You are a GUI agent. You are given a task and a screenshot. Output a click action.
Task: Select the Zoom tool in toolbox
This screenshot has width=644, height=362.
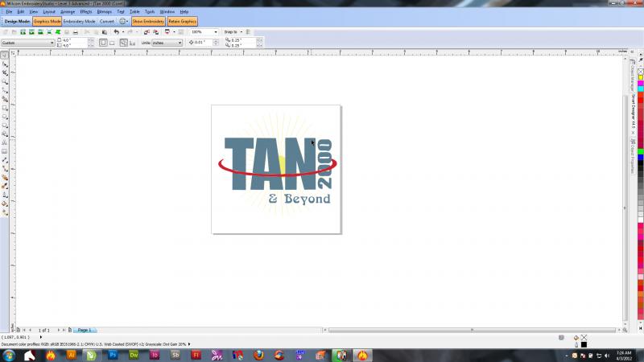5,82
